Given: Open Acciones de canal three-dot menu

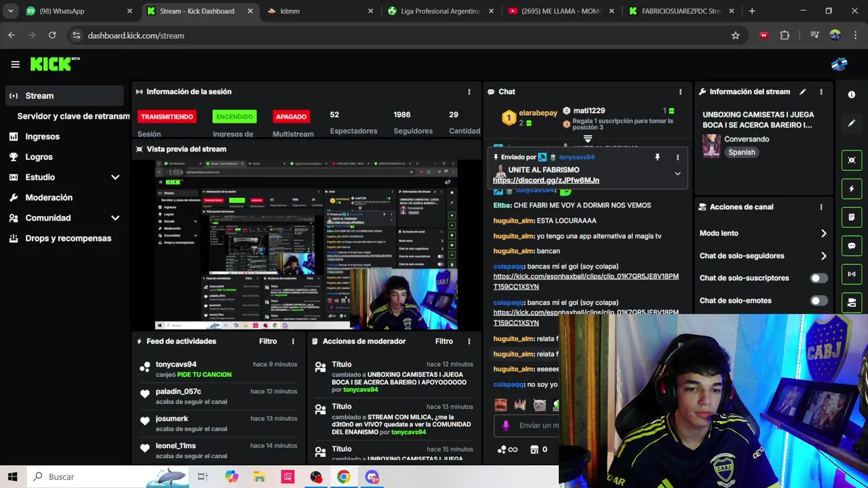Looking at the screenshot, I should (821, 207).
